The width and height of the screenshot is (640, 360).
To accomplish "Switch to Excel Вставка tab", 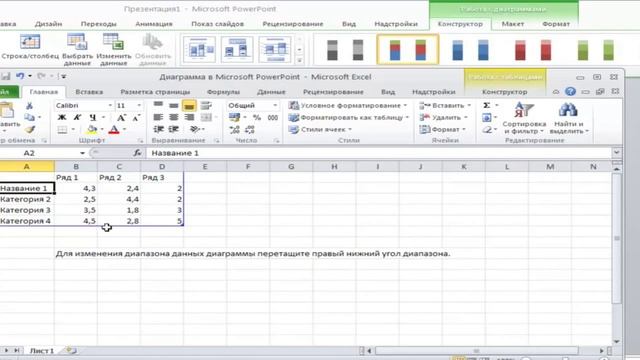I will [89, 92].
